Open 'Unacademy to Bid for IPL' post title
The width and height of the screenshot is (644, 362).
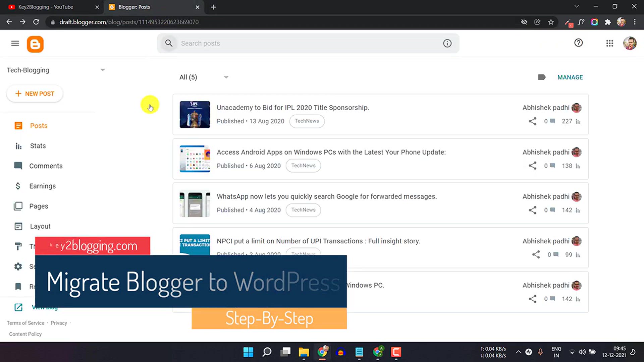tap(292, 108)
